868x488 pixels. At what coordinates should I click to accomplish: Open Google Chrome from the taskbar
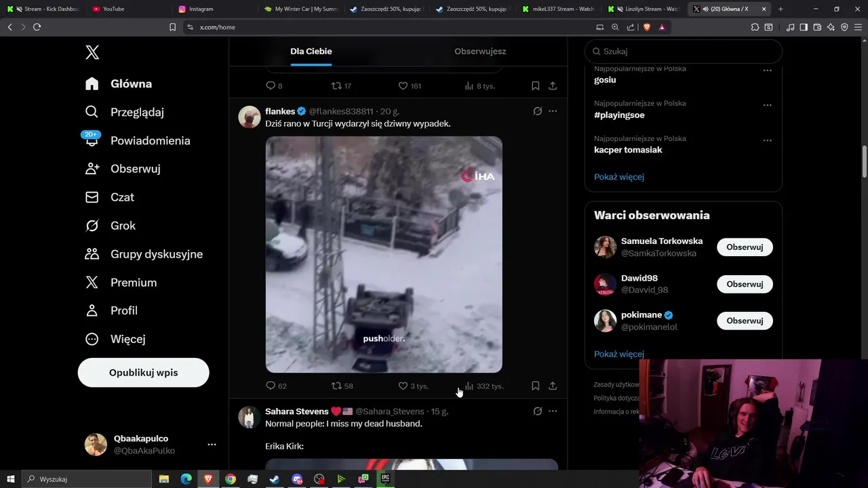pyautogui.click(x=231, y=479)
